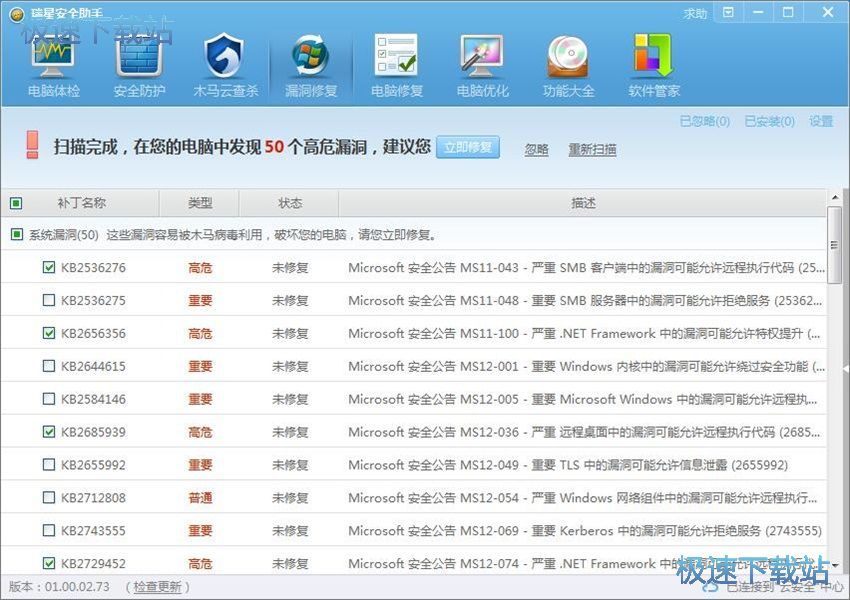The width and height of the screenshot is (850, 600).
Task: Open the 电脑体检 computer checkup icon
Action: [x=53, y=66]
